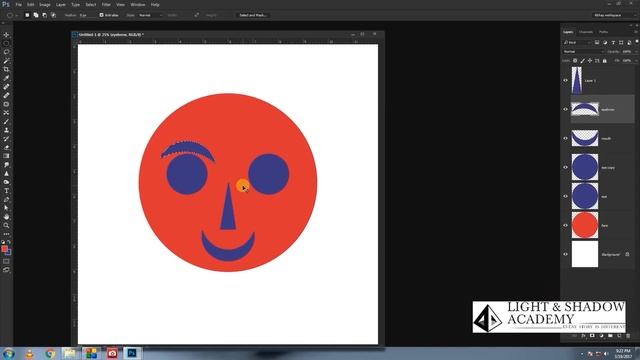
Task: Select the Hand tool
Action: [x=6, y=217]
